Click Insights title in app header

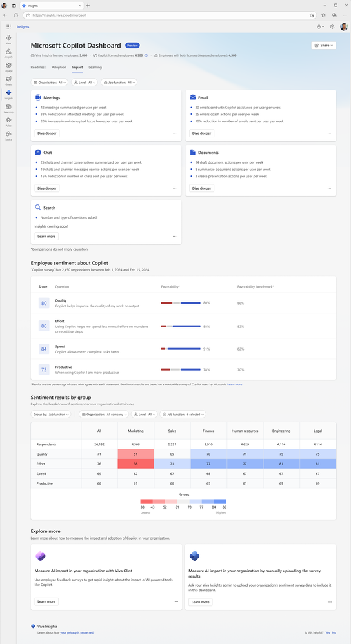23,26
